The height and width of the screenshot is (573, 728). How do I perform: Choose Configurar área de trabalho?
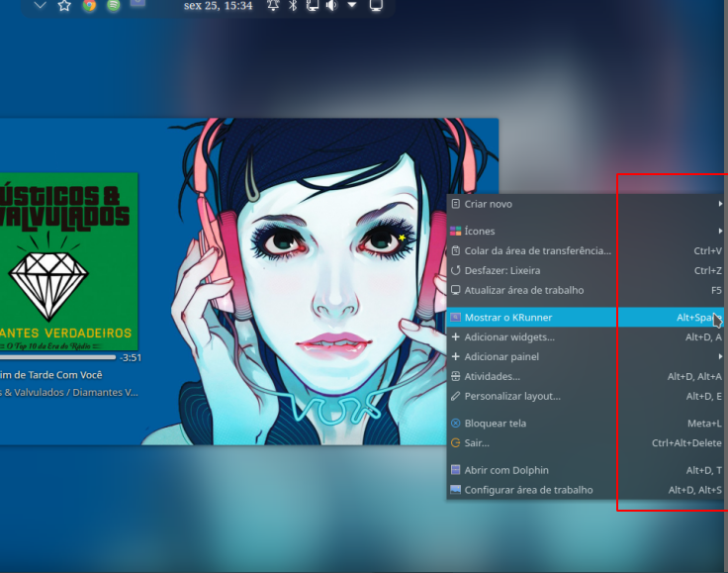point(585,490)
